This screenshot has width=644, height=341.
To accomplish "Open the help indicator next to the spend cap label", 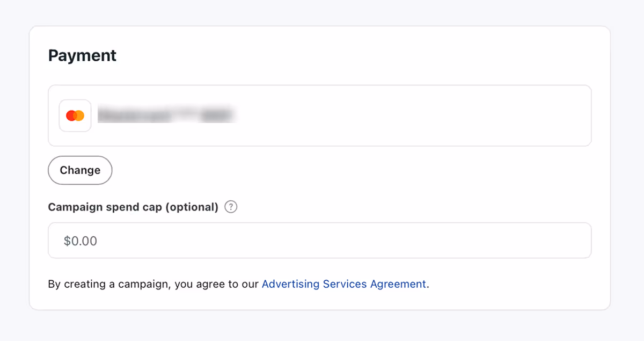I will (x=231, y=206).
